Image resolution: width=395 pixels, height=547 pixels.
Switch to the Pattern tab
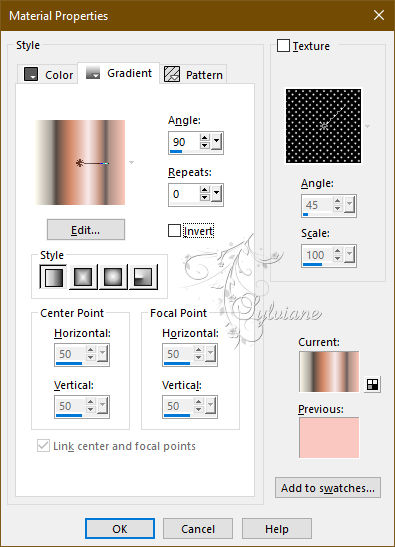(194, 75)
